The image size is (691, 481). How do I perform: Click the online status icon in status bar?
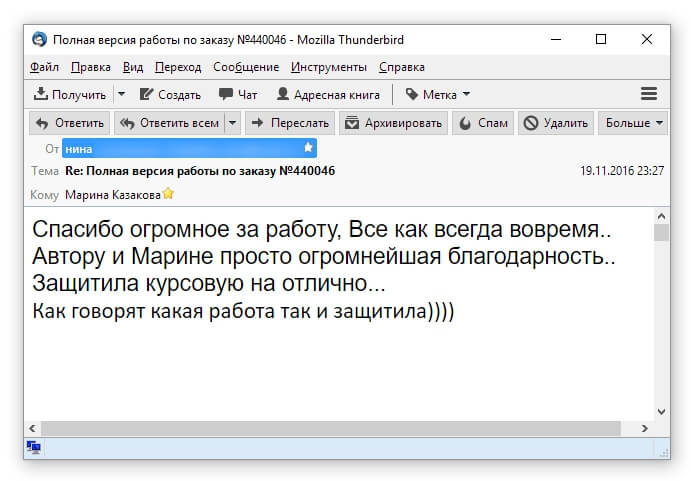33,447
